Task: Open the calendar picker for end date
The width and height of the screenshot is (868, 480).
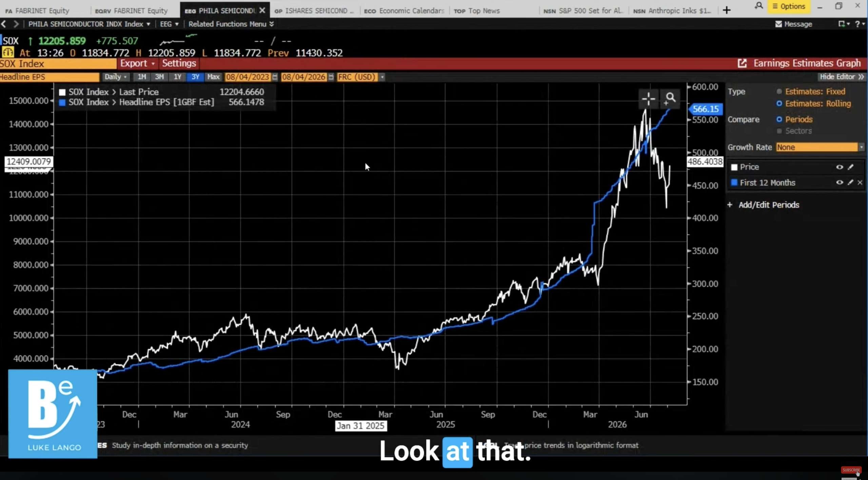Action: 331,77
